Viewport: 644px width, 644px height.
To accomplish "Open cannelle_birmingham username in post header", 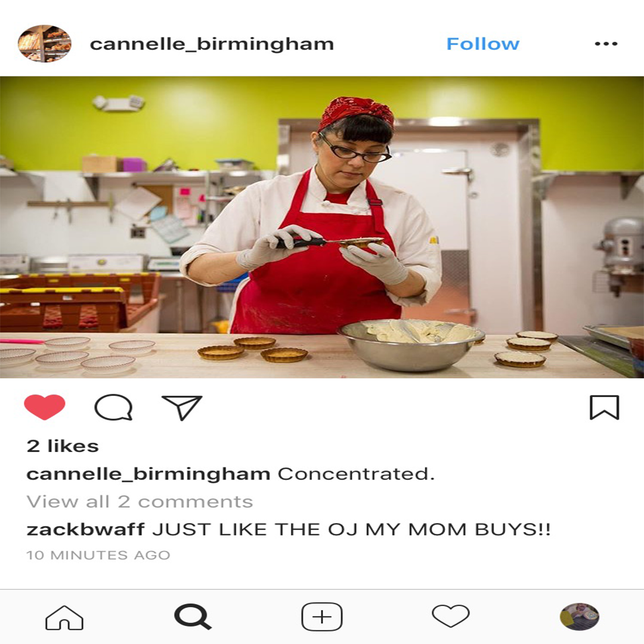I will pos(212,44).
